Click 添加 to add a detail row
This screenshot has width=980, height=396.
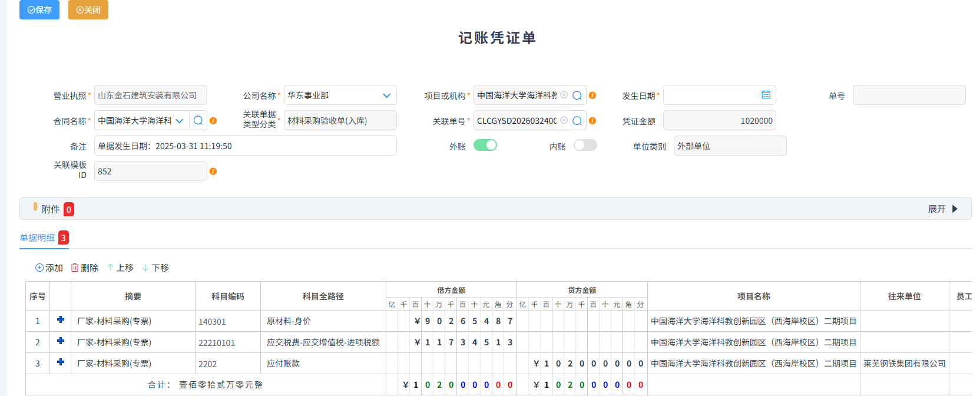49,268
